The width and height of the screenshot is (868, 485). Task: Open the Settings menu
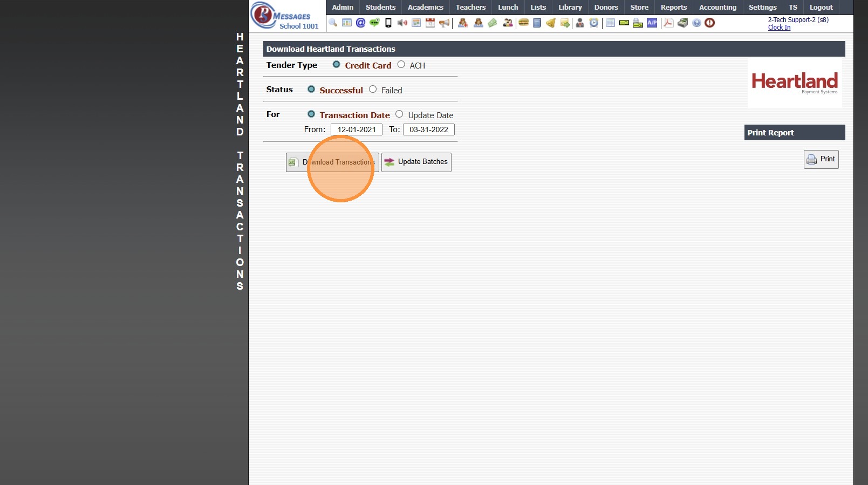pyautogui.click(x=763, y=8)
